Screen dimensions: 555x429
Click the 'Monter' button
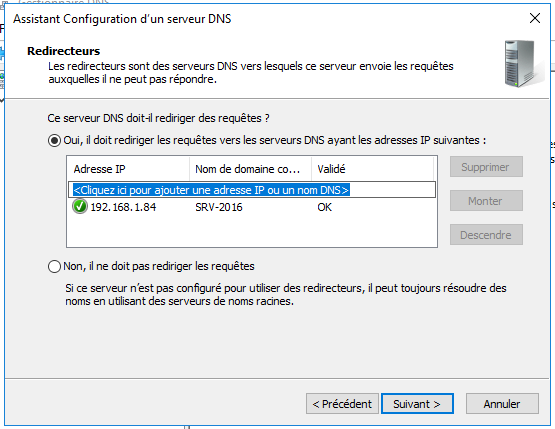[x=486, y=201]
